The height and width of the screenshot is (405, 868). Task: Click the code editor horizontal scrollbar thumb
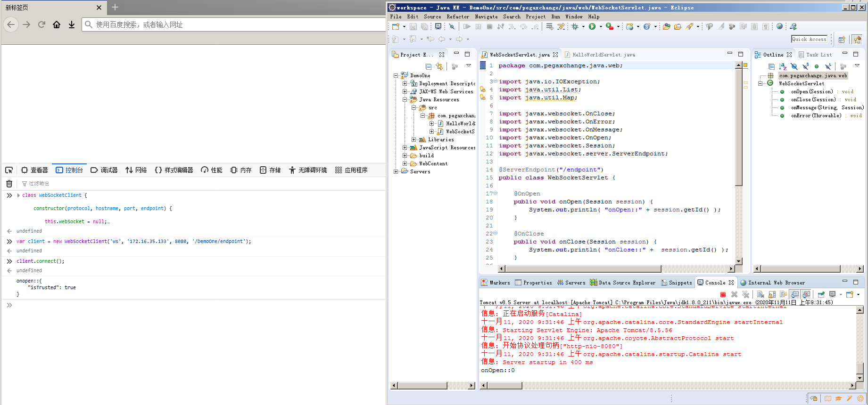pyautogui.click(x=583, y=269)
